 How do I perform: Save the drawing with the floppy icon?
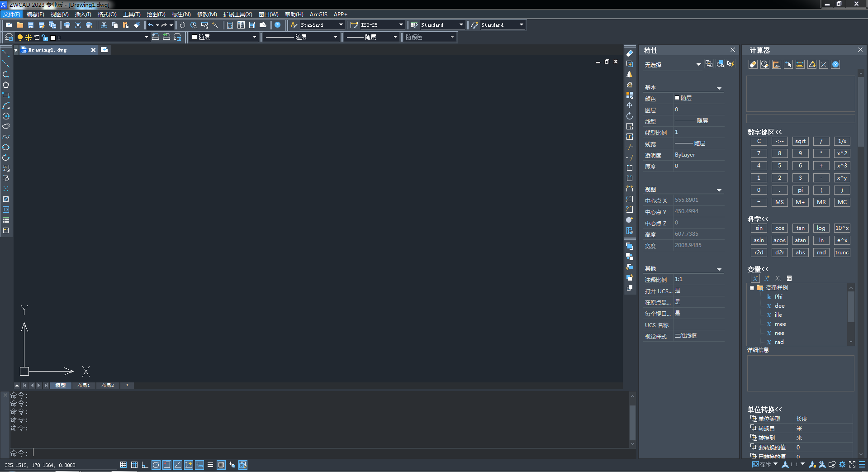click(x=30, y=25)
